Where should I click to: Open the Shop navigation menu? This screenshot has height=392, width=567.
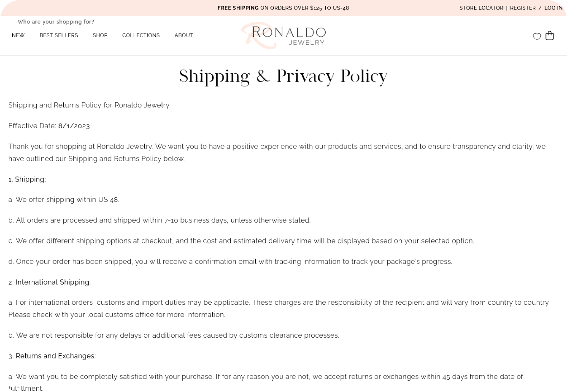point(100,35)
